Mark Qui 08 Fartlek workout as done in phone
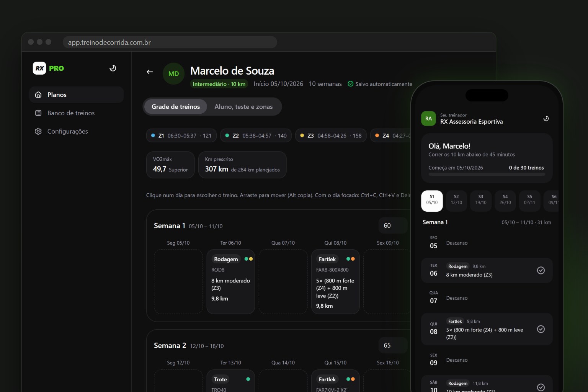The image size is (588, 392). click(541, 329)
